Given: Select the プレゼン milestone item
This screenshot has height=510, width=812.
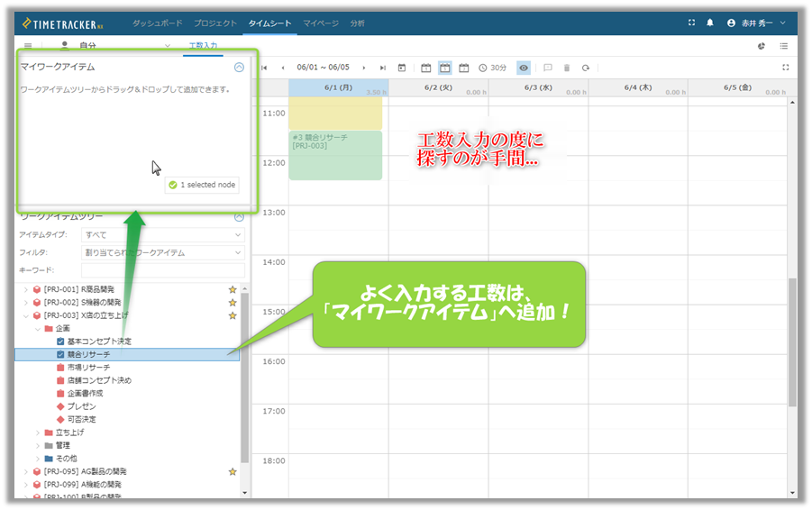Looking at the screenshot, I should pos(81,406).
